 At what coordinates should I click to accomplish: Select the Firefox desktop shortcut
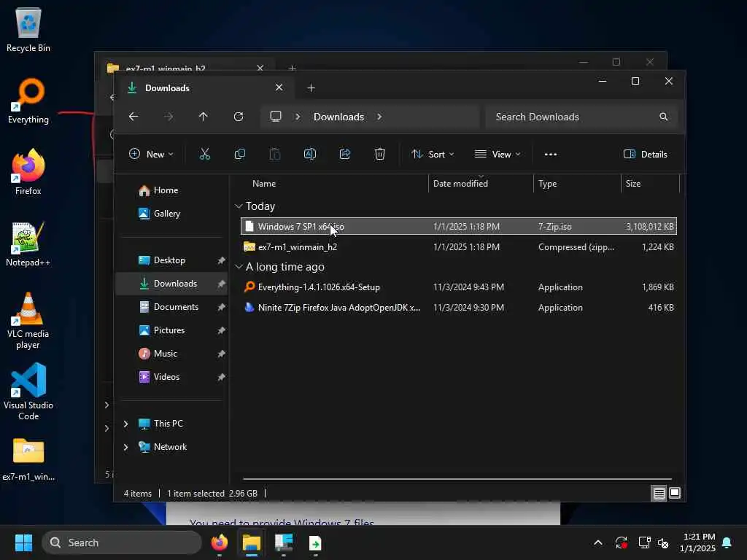[x=28, y=172]
